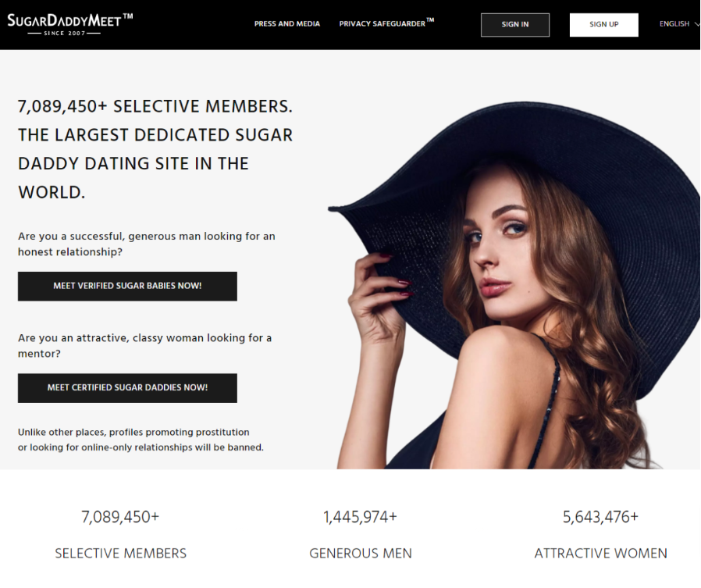Open the Press and Media page
This screenshot has width=701, height=588.
click(287, 23)
